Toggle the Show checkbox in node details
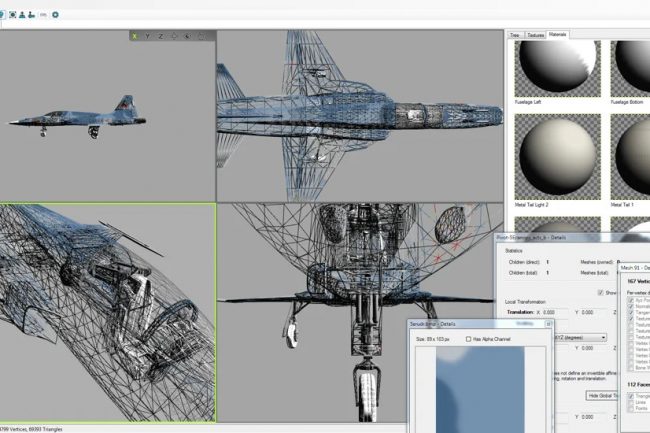 (599, 293)
